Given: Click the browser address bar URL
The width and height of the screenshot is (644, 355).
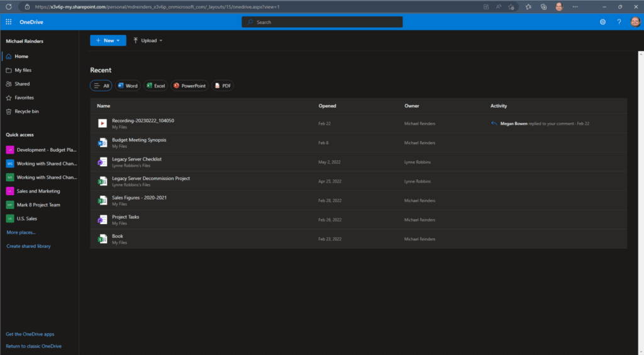Looking at the screenshot, I should 157,6.
